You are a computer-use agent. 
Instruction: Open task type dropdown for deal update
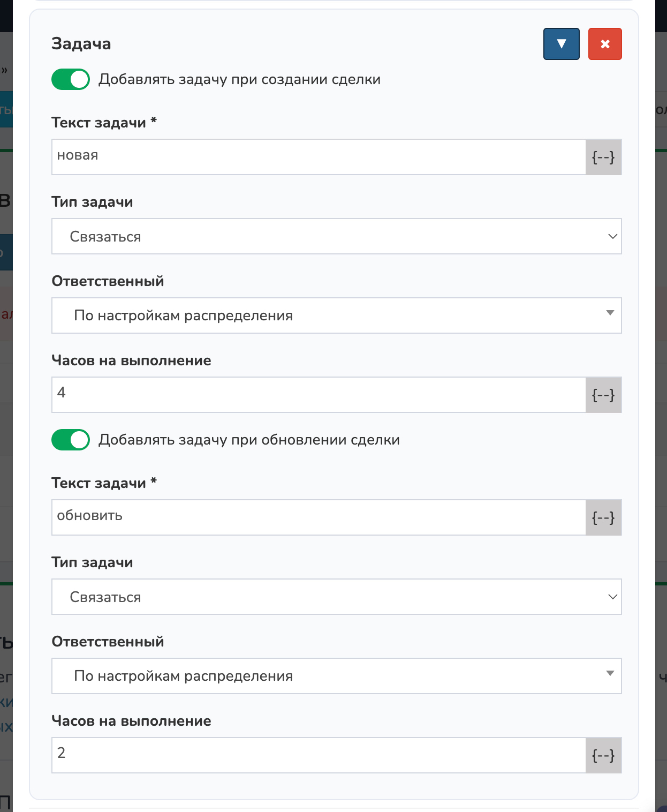336,597
